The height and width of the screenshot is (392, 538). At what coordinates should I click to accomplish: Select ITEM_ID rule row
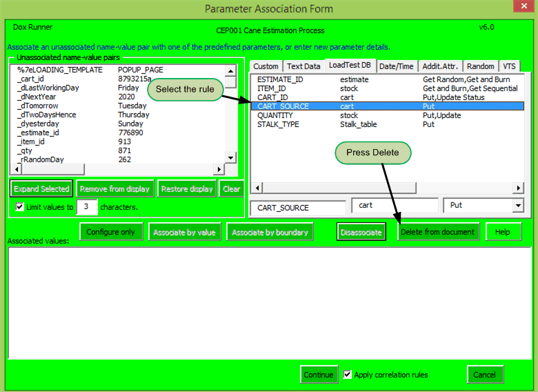(x=388, y=88)
